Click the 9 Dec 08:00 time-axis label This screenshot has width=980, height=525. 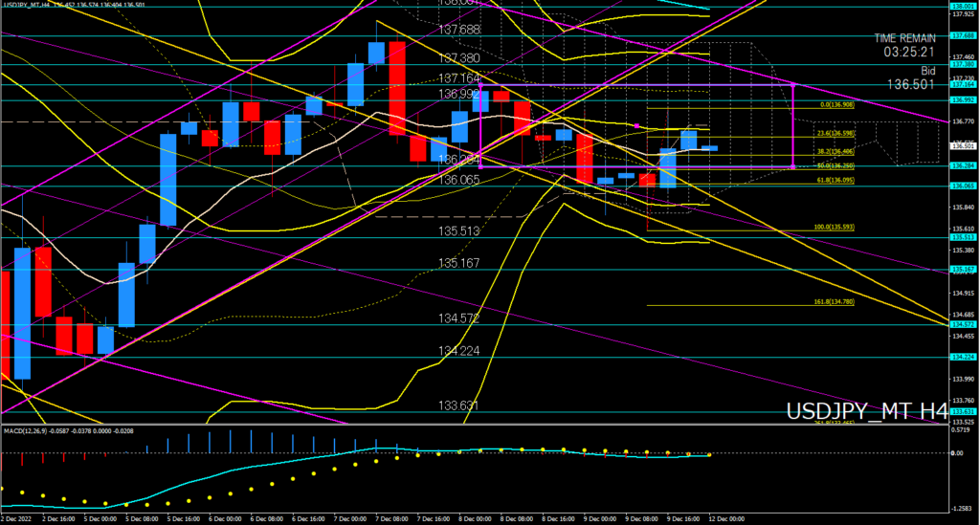(x=641, y=518)
